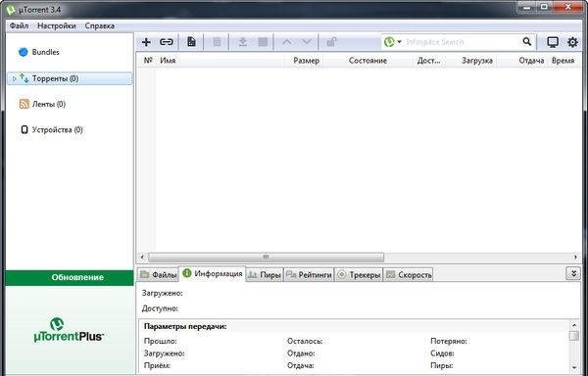
Task: Click the µTorrent title bar app icon
Action: click(x=11, y=9)
